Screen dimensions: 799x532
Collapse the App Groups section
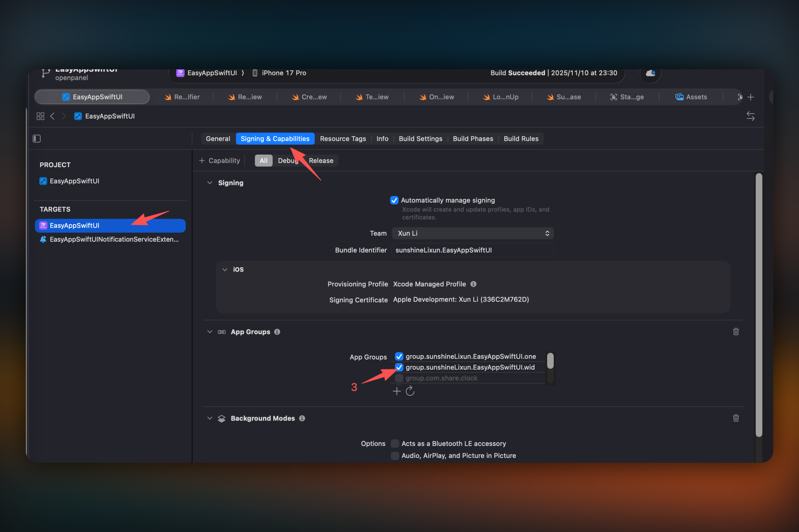click(210, 332)
